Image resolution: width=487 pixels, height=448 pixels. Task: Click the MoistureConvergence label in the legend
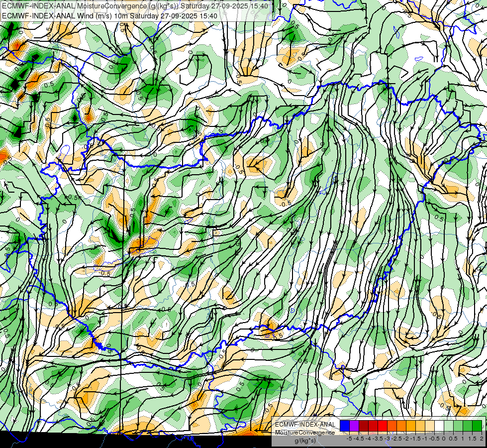point(305,433)
